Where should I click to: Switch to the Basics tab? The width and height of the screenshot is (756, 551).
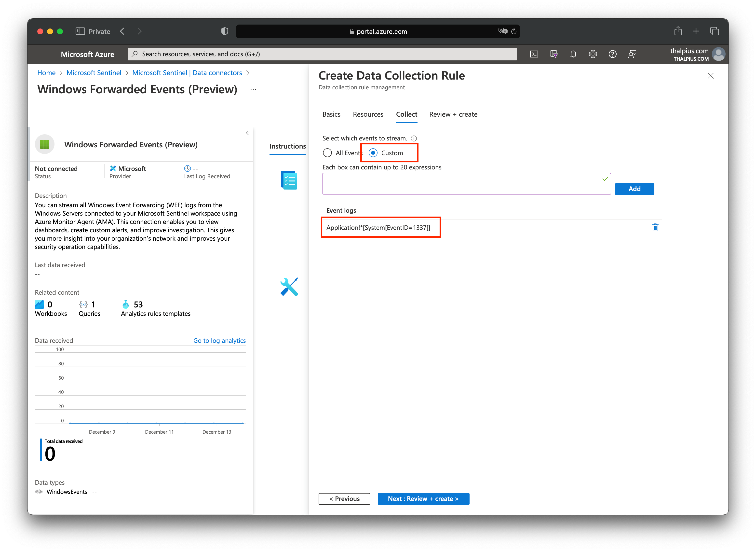pos(331,114)
